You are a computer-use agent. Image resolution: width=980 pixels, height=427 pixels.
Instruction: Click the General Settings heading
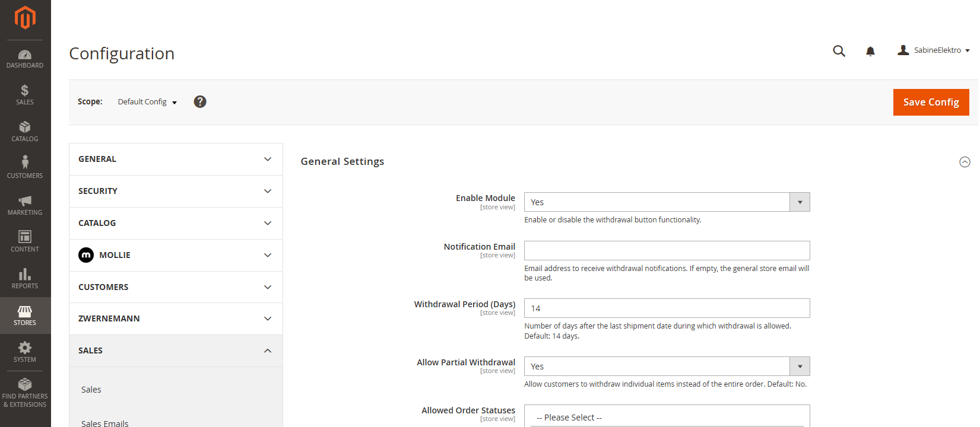[342, 161]
